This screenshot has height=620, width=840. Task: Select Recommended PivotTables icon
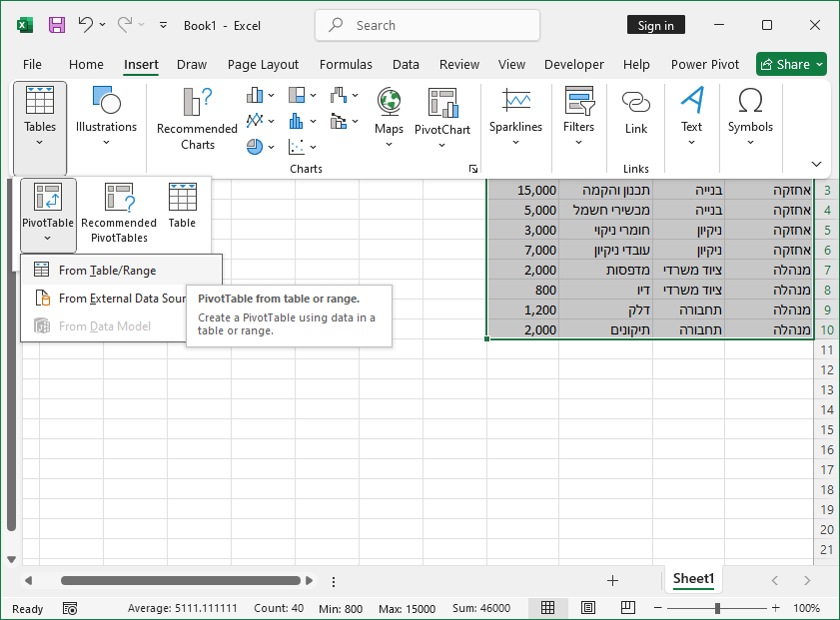tap(119, 198)
